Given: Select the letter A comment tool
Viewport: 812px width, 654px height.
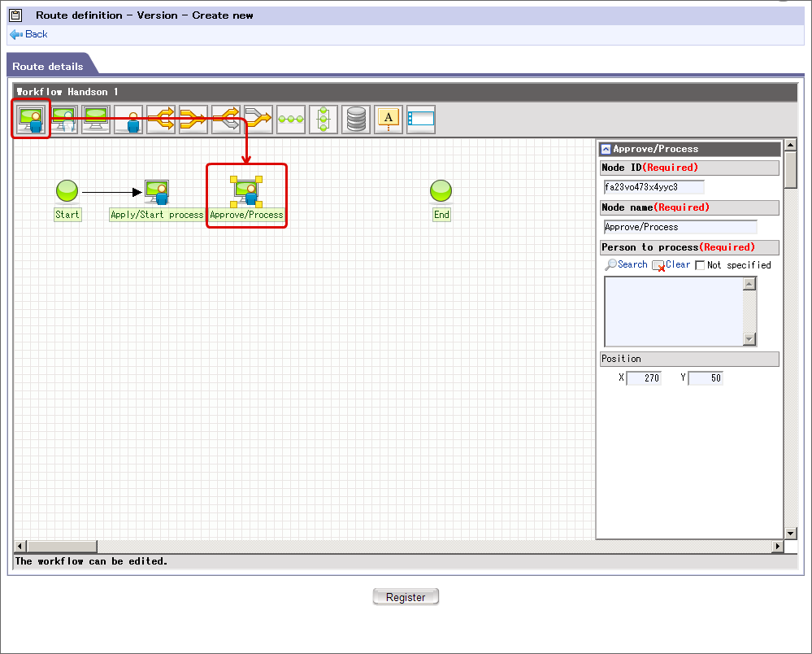Looking at the screenshot, I should pyautogui.click(x=389, y=120).
